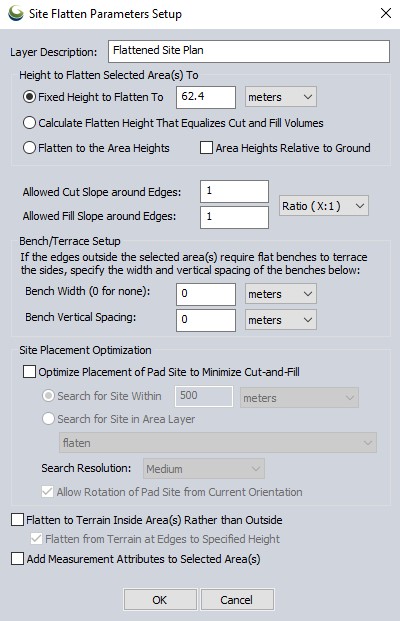Select Flatten to the Area Heights radio
This screenshot has width=400, height=621.
29,148
